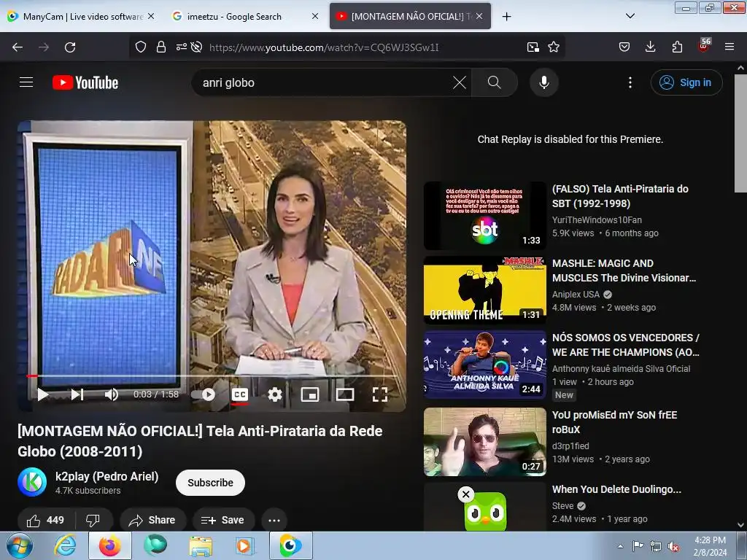Start voice search with the microphone icon
Viewport: 747px width, 560px height.
544,82
